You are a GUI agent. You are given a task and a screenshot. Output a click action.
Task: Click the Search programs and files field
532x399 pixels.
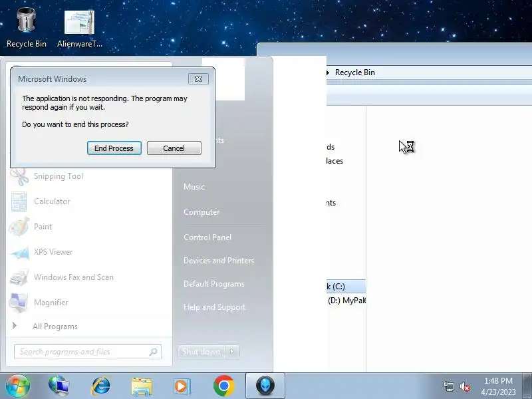[88, 352]
